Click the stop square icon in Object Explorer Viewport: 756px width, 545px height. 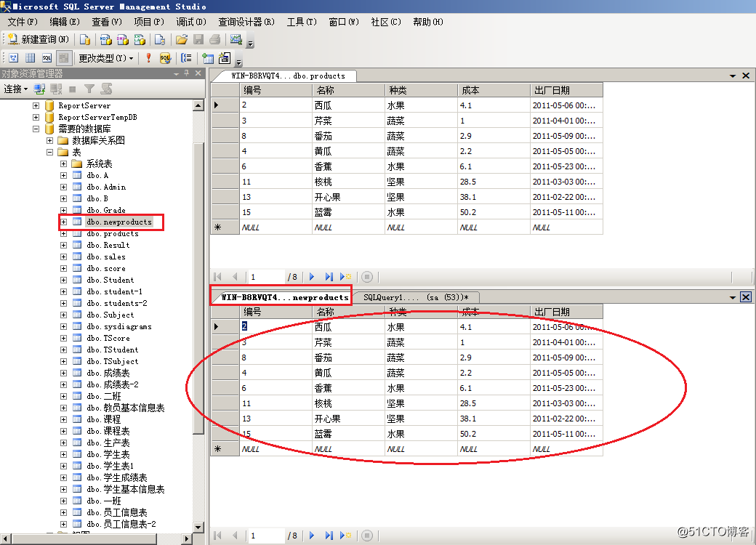(72, 89)
